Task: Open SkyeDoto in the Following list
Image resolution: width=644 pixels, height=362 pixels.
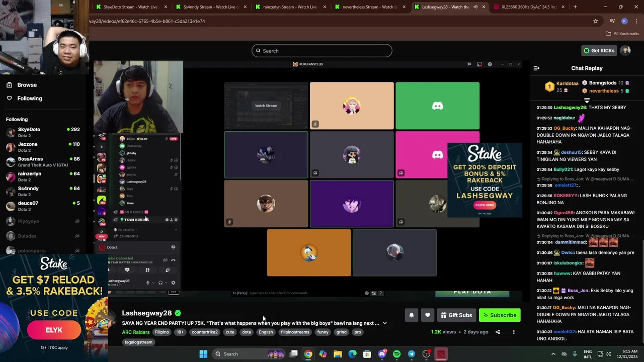Action: tap(43, 132)
